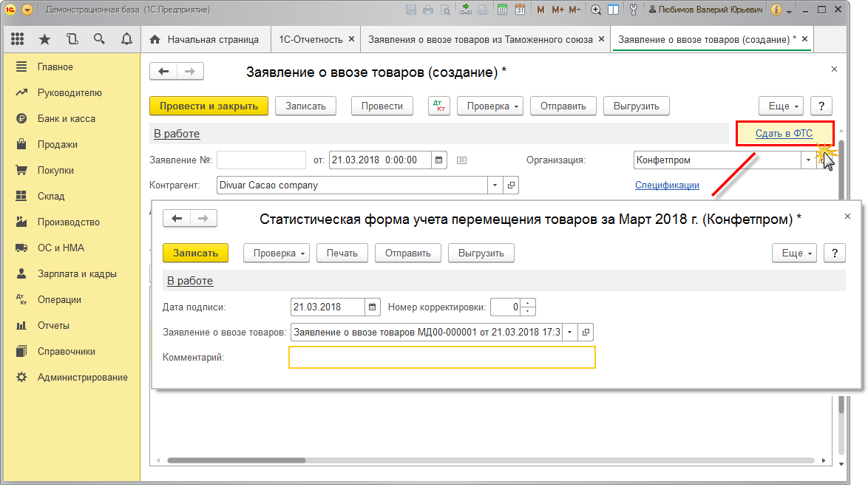The width and height of the screenshot is (868, 487).
Task: Click Провести button
Action: click(382, 106)
